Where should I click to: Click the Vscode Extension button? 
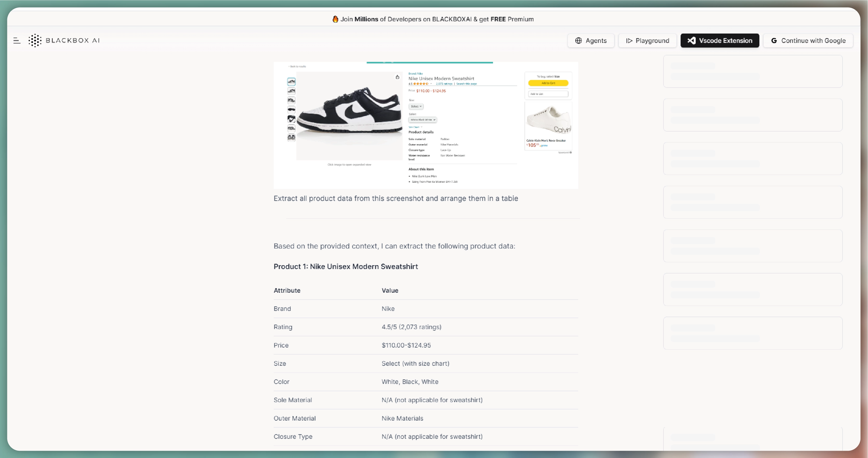pyautogui.click(x=720, y=40)
